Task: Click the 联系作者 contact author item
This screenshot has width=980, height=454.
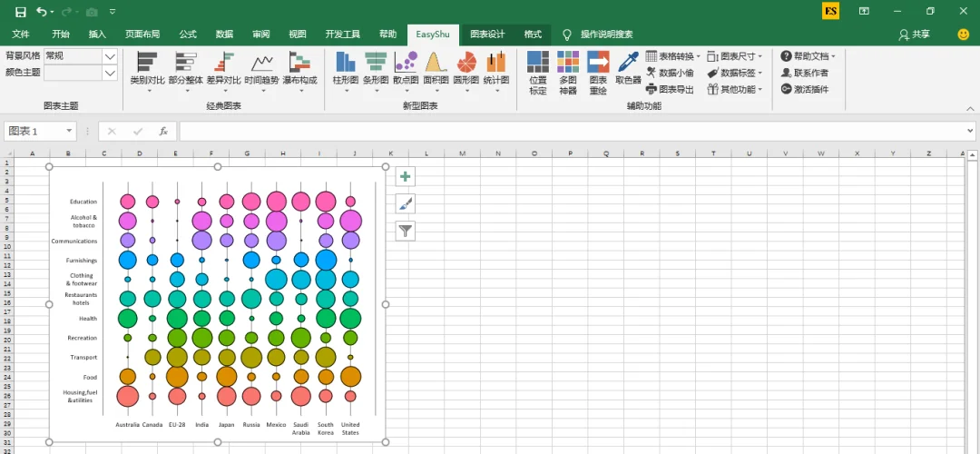Action: point(804,73)
